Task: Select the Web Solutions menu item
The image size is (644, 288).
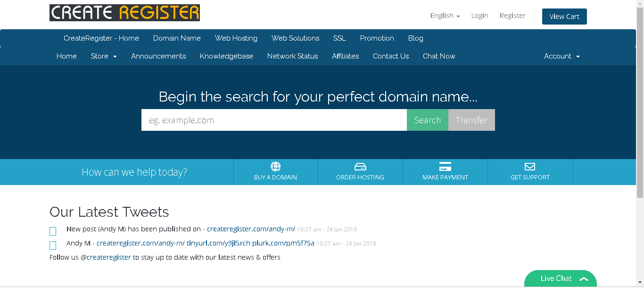Action: [296, 38]
